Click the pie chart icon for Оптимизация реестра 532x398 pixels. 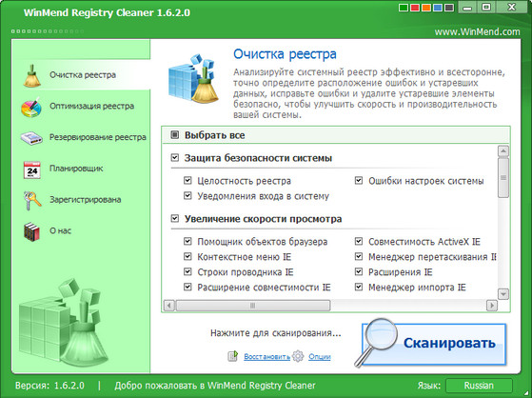point(31,107)
